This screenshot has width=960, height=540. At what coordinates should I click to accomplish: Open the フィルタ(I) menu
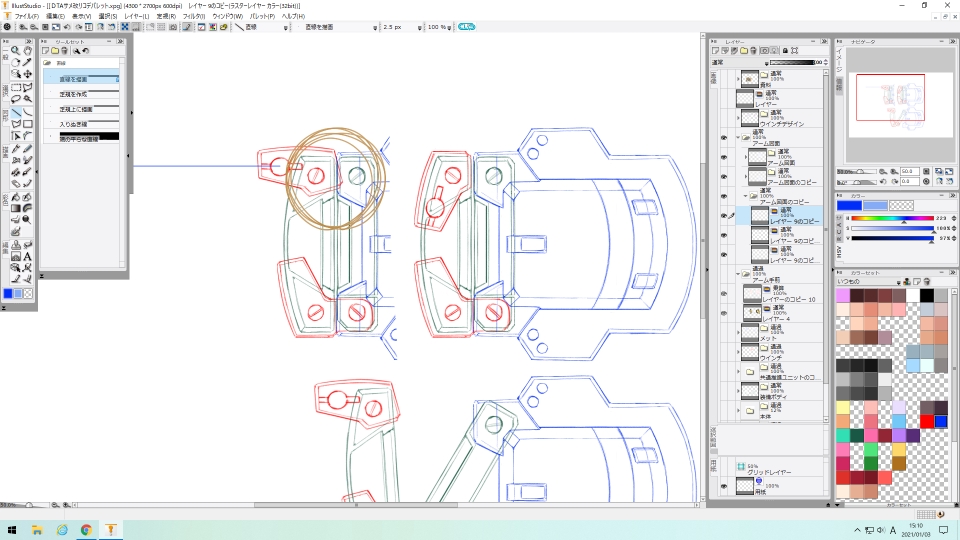[194, 17]
